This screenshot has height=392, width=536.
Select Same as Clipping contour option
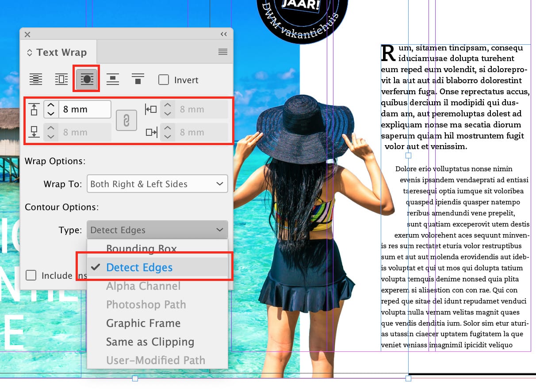(150, 342)
